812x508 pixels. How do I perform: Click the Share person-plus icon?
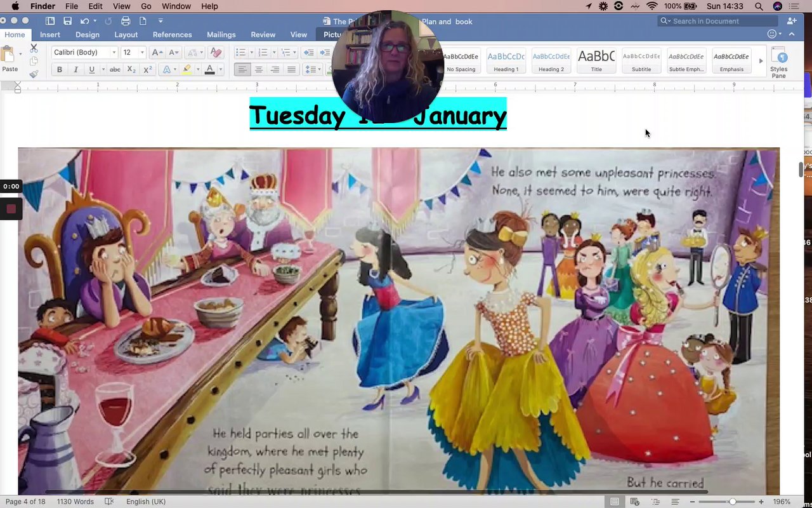(x=791, y=21)
